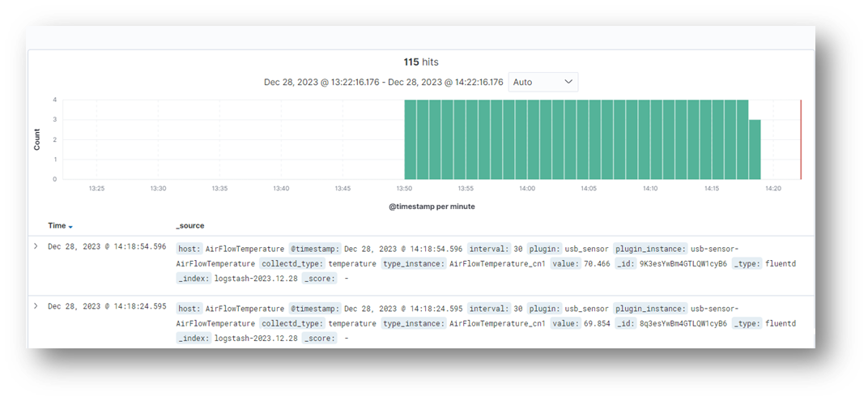Click the Time cell Dec 28, 2023 @ 14:18:54.596

click(x=107, y=246)
